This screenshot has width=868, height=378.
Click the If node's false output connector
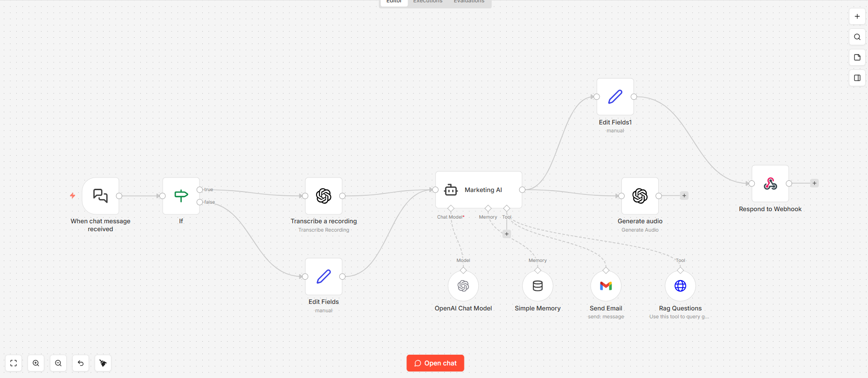[200, 202]
